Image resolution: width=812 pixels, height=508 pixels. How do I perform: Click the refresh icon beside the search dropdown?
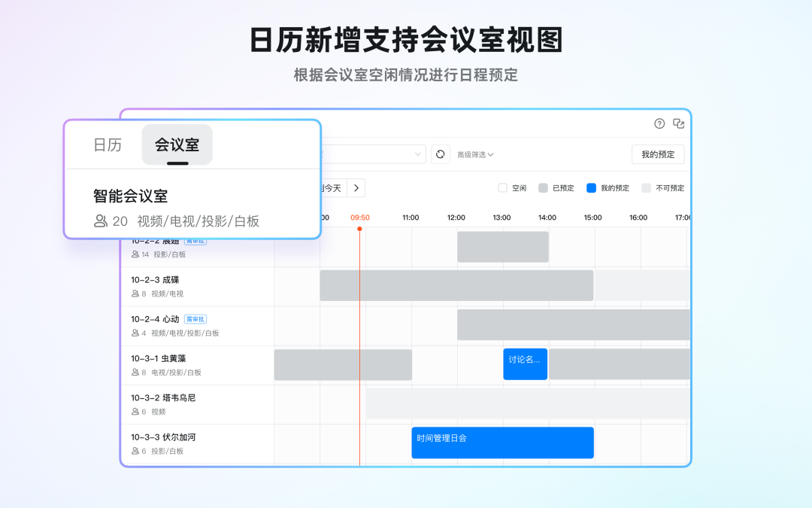(x=441, y=154)
